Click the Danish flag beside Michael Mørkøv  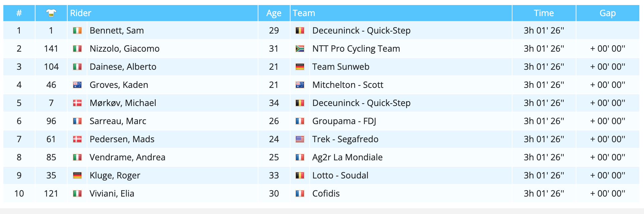click(x=77, y=103)
